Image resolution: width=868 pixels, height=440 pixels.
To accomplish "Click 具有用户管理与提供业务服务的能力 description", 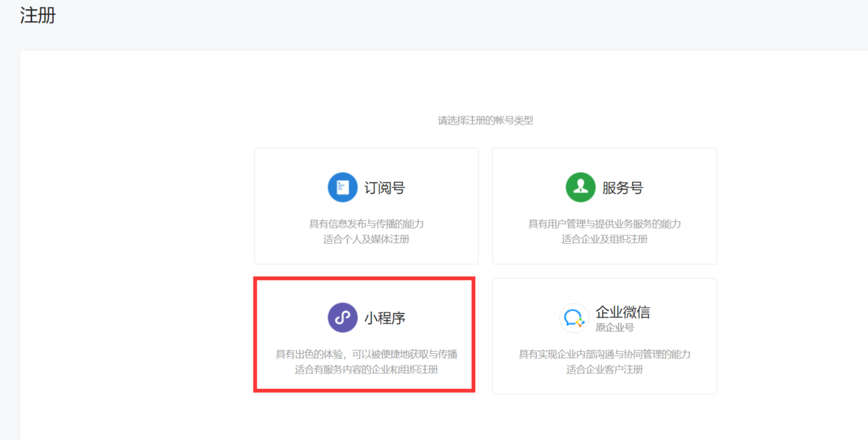I will (x=605, y=224).
